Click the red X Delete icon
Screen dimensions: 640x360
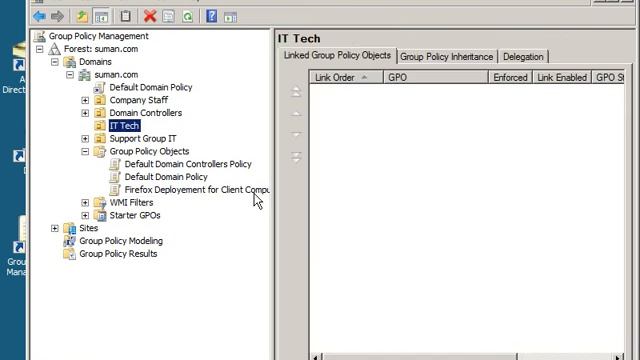(x=150, y=16)
